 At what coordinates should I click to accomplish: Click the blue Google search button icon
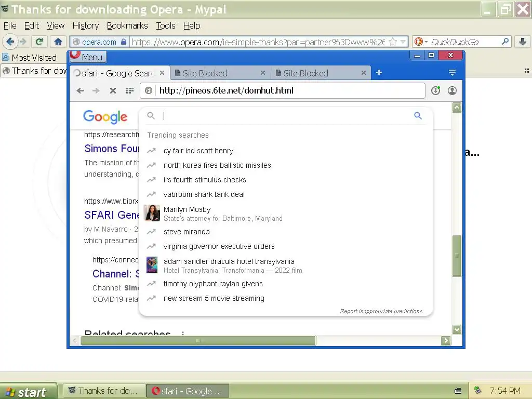pos(418,116)
